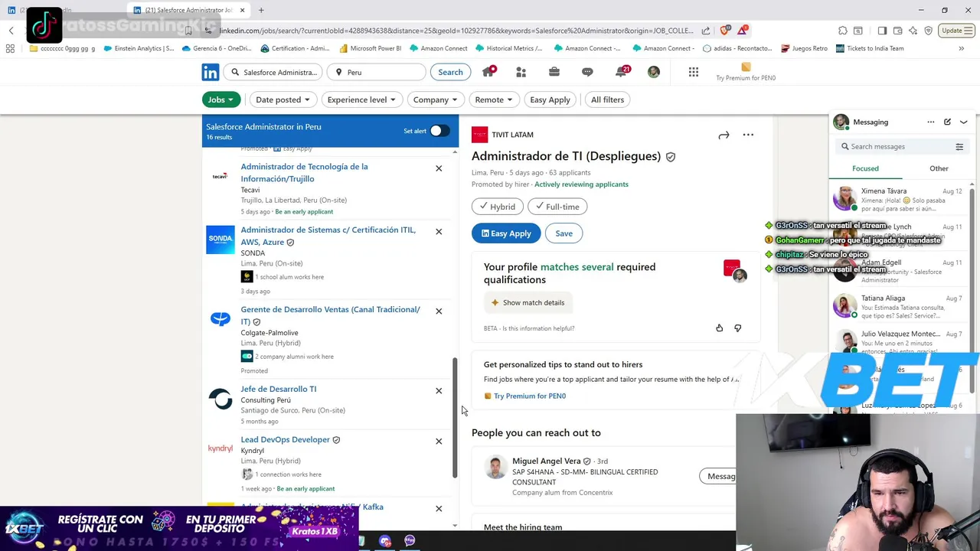Click the job list scrollbar thumb
This screenshot has height=551, width=980.
tap(455, 418)
